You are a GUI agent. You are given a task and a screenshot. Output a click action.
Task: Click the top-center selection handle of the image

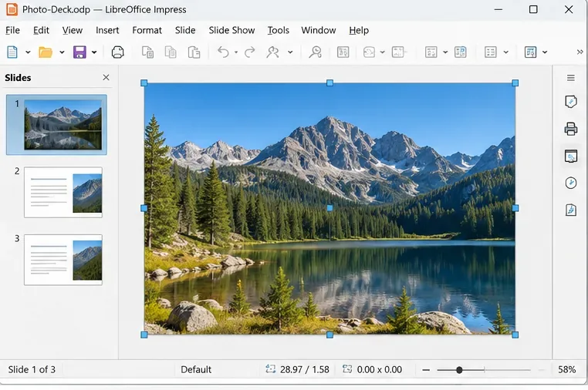pos(329,82)
